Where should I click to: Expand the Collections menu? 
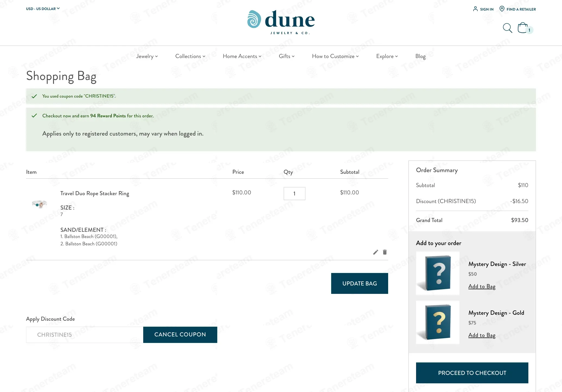(190, 56)
